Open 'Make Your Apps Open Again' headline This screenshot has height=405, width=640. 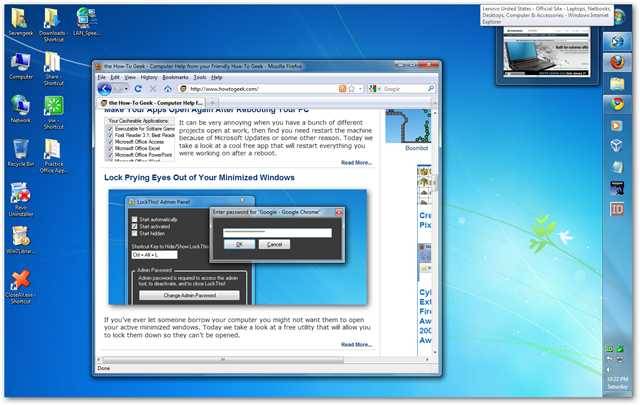coord(207,110)
